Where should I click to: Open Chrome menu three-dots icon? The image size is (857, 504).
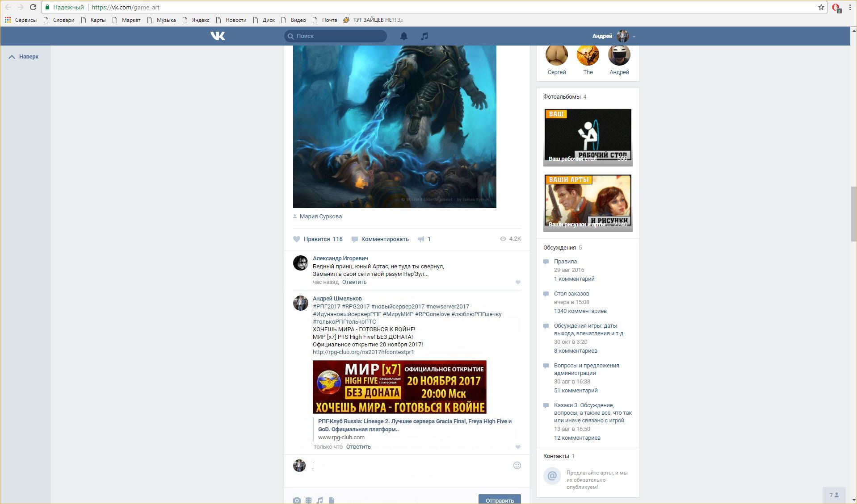click(x=849, y=7)
